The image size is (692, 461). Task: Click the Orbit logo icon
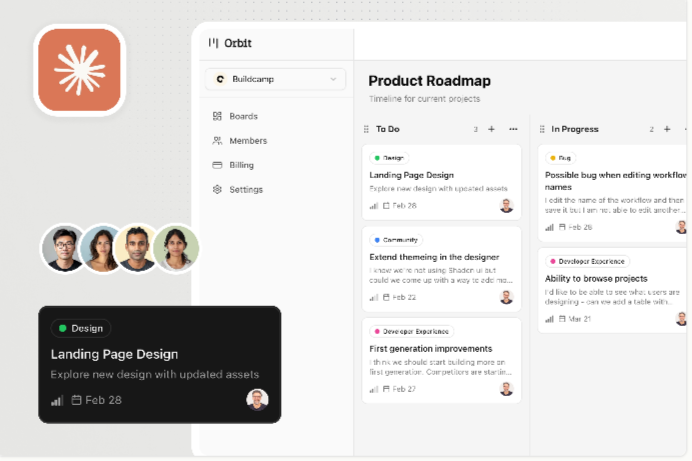pyautogui.click(x=213, y=43)
